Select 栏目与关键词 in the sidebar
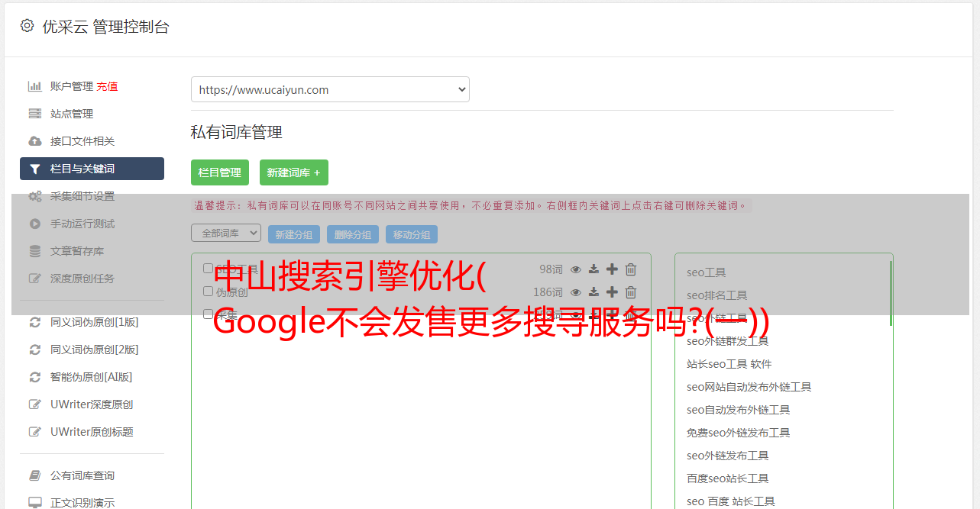Screen dimensions: 980x509 pos(92,169)
